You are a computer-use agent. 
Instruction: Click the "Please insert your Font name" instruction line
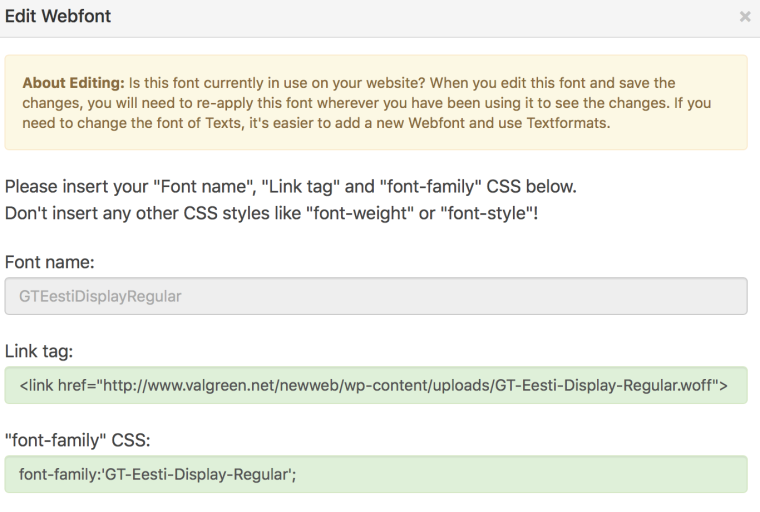click(290, 187)
